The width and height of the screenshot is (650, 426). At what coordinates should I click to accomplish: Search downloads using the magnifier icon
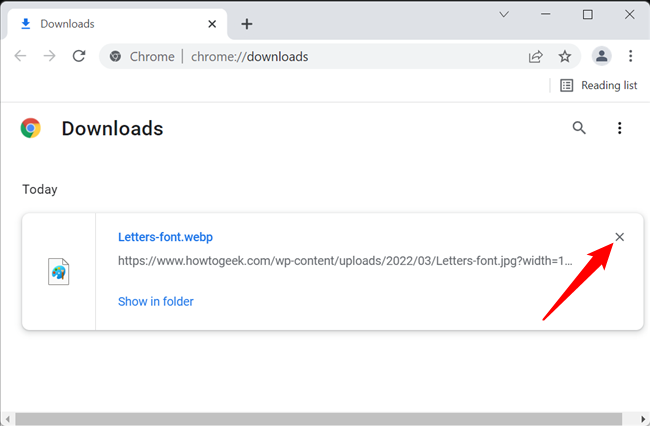pos(579,128)
